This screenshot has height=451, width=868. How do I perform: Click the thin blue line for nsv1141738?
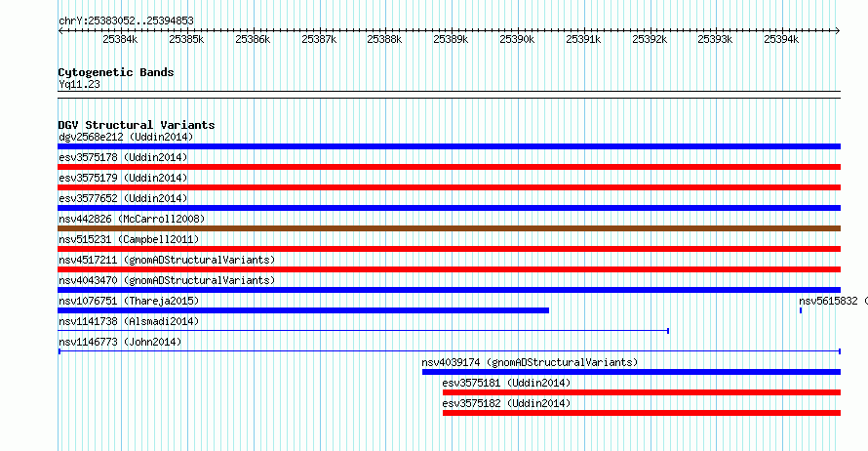[364, 331]
